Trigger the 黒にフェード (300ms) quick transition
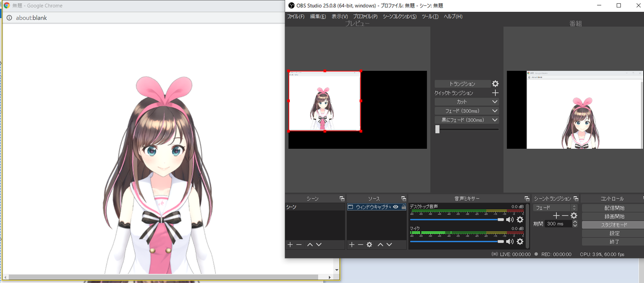 (x=462, y=120)
